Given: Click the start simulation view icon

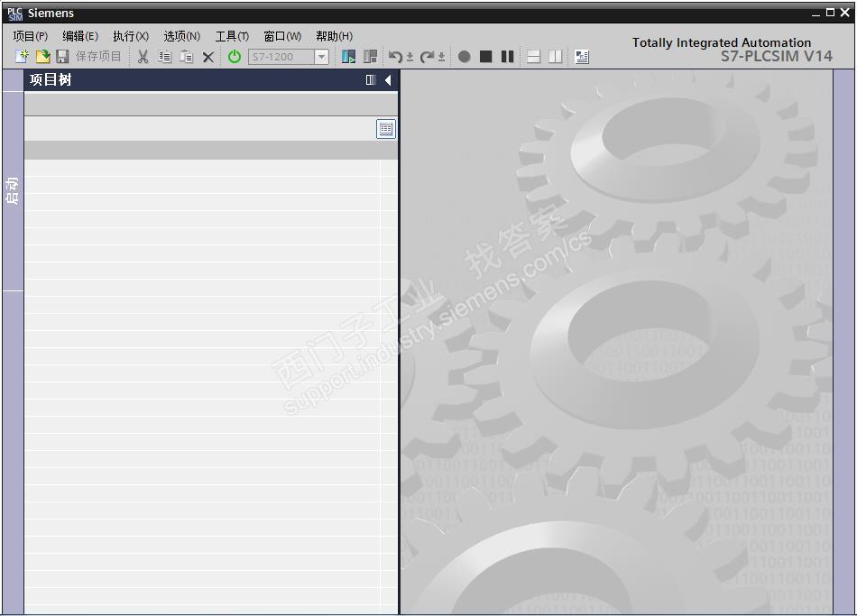Looking at the screenshot, I should pyautogui.click(x=348, y=56).
